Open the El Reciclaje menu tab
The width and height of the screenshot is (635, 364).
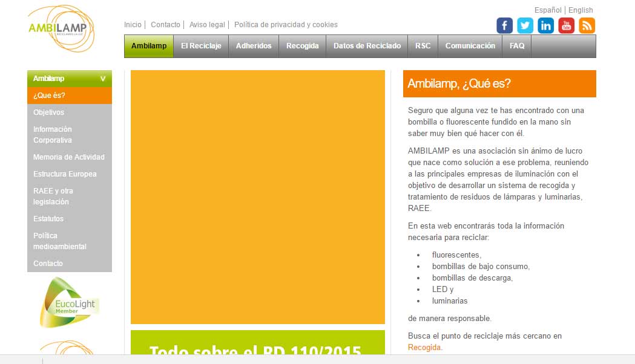coord(201,46)
